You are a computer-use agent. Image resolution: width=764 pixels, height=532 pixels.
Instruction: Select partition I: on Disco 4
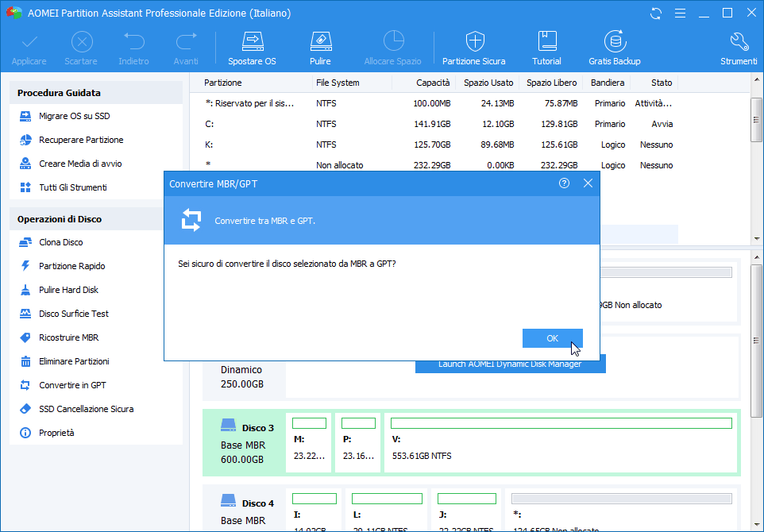(x=314, y=510)
